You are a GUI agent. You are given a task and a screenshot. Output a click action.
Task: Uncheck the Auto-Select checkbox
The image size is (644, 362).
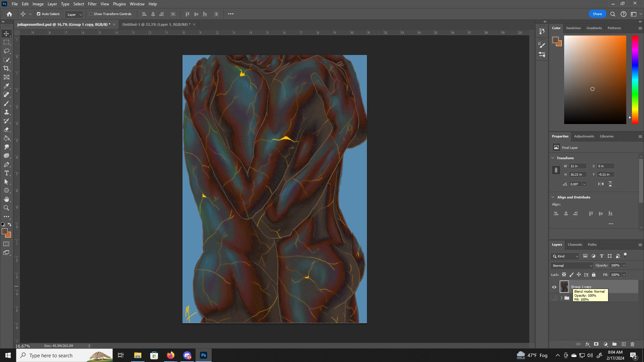click(39, 14)
